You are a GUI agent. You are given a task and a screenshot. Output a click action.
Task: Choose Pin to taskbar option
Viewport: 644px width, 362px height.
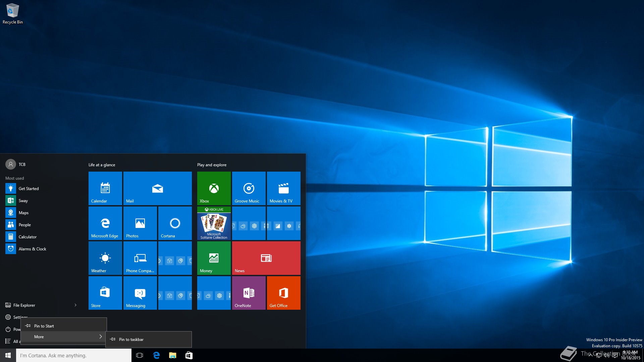(x=148, y=339)
